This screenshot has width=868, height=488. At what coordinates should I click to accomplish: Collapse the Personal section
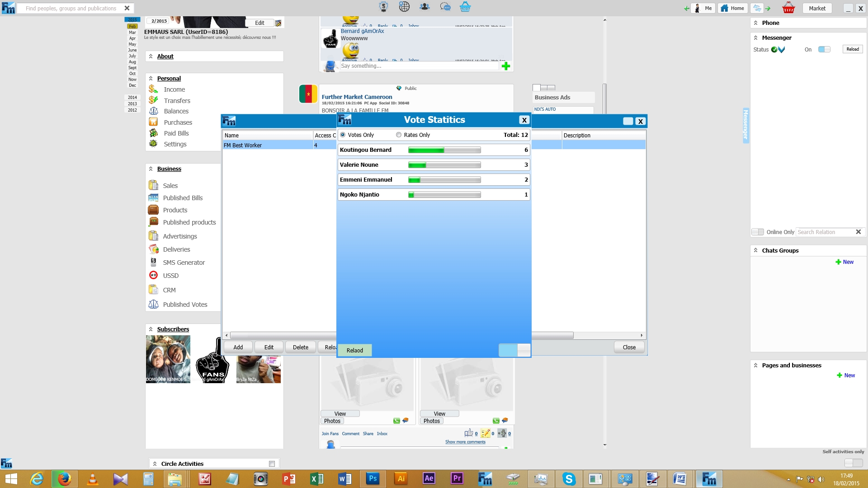[x=151, y=78]
